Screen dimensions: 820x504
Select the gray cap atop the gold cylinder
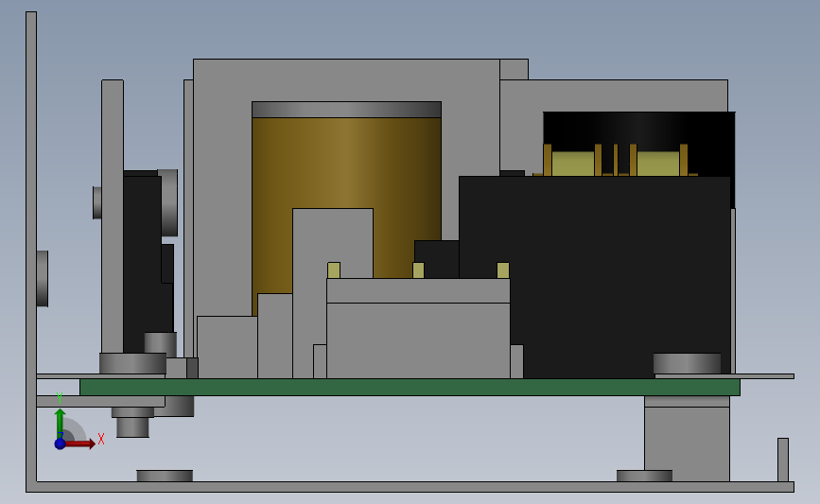click(x=347, y=110)
